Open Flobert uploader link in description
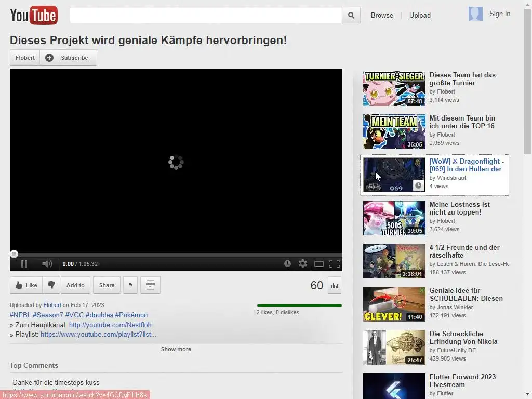Image resolution: width=532 pixels, height=399 pixels. 52,305
